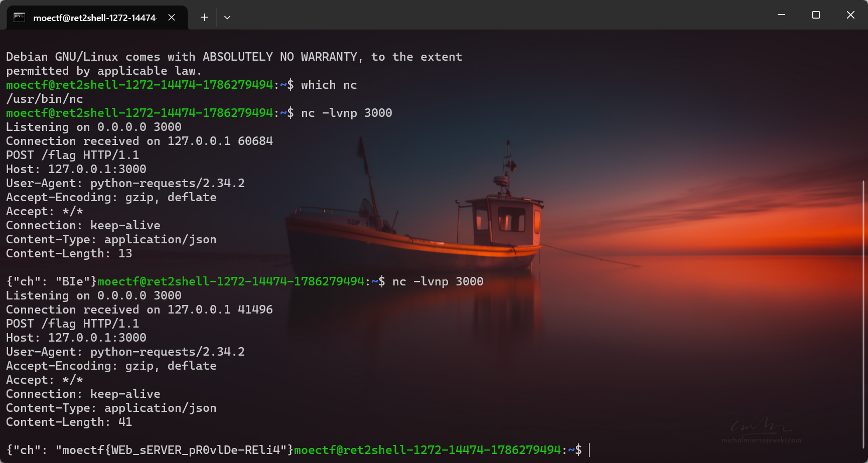Click the 'which nc' command text
The image size is (868, 463).
click(329, 85)
